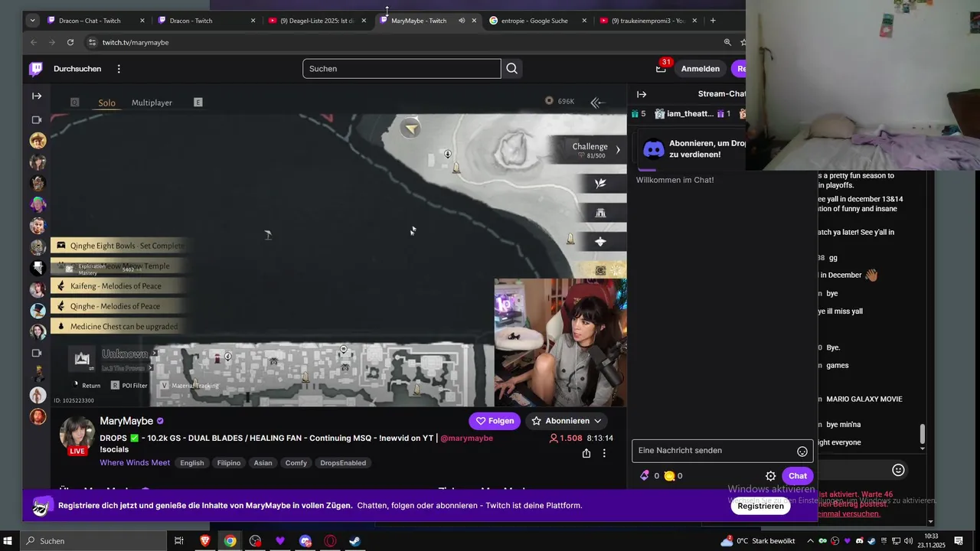The height and width of the screenshot is (551, 980).
Task: Open the Durchsuchen browse page
Action: (77, 69)
